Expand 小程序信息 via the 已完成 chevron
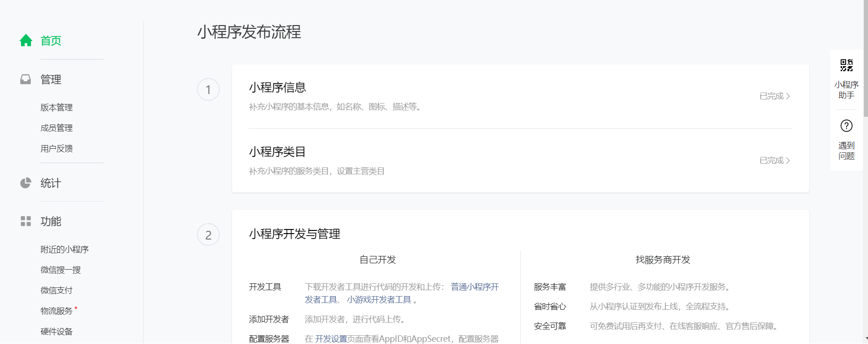The height and width of the screenshot is (344, 868). tap(775, 96)
